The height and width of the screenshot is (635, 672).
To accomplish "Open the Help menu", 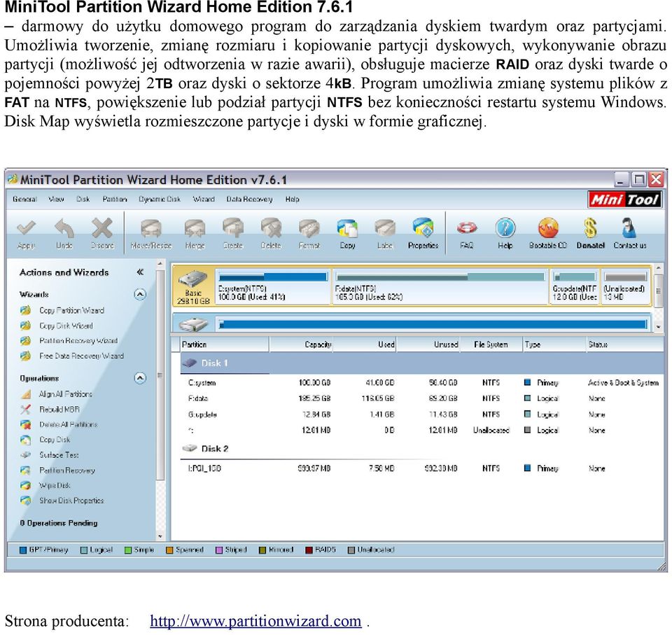I will coord(293,200).
